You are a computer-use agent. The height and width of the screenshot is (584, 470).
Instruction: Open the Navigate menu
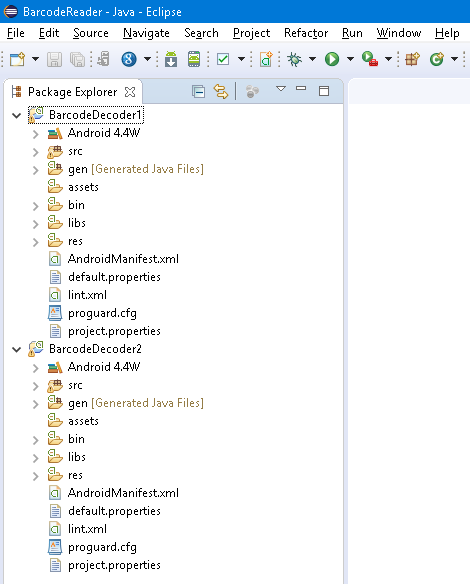[x=146, y=33]
